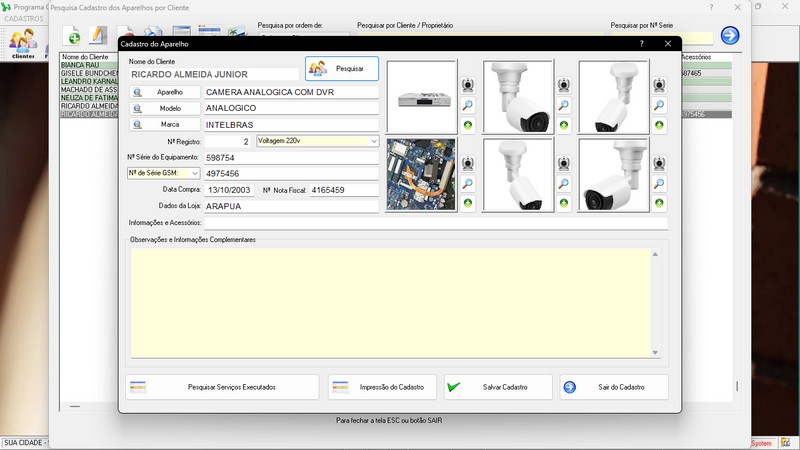The height and width of the screenshot is (450, 800).
Task: Open the Voltagem 220v dropdown
Action: (374, 141)
